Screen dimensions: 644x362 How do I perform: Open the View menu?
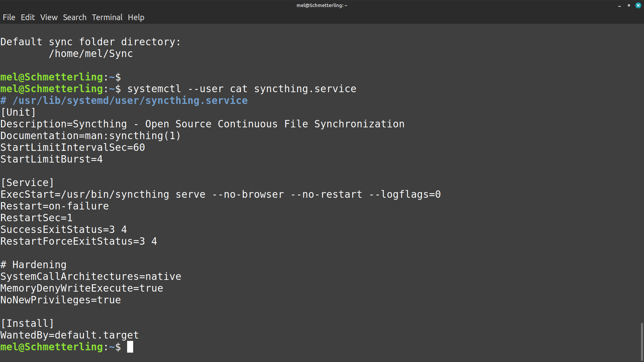pyautogui.click(x=49, y=17)
